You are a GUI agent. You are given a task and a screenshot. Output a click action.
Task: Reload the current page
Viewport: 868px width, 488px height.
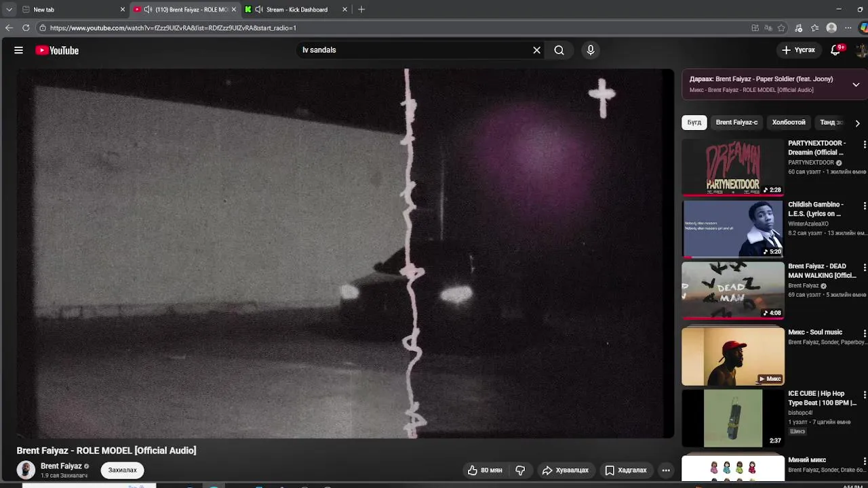point(26,28)
